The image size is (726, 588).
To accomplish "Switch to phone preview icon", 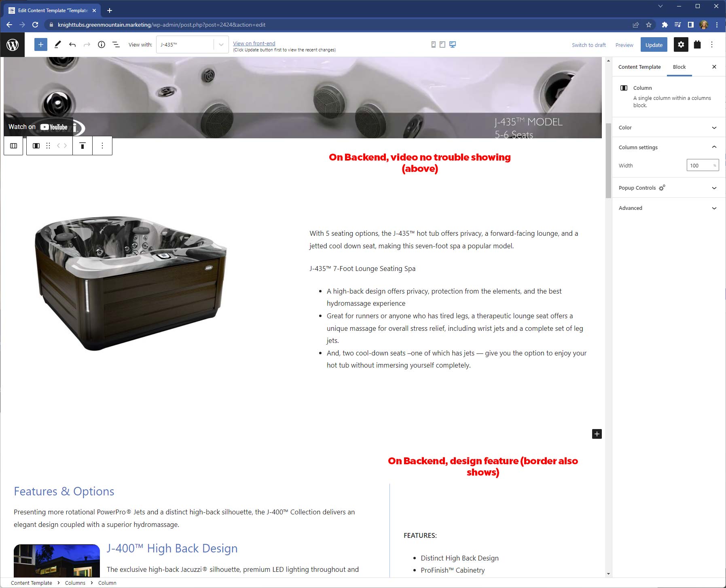I will pos(434,44).
